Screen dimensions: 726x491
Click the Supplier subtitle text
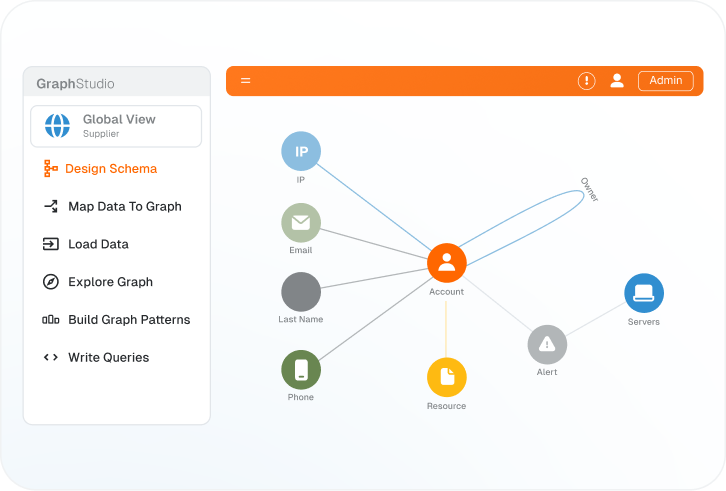pyautogui.click(x=101, y=133)
